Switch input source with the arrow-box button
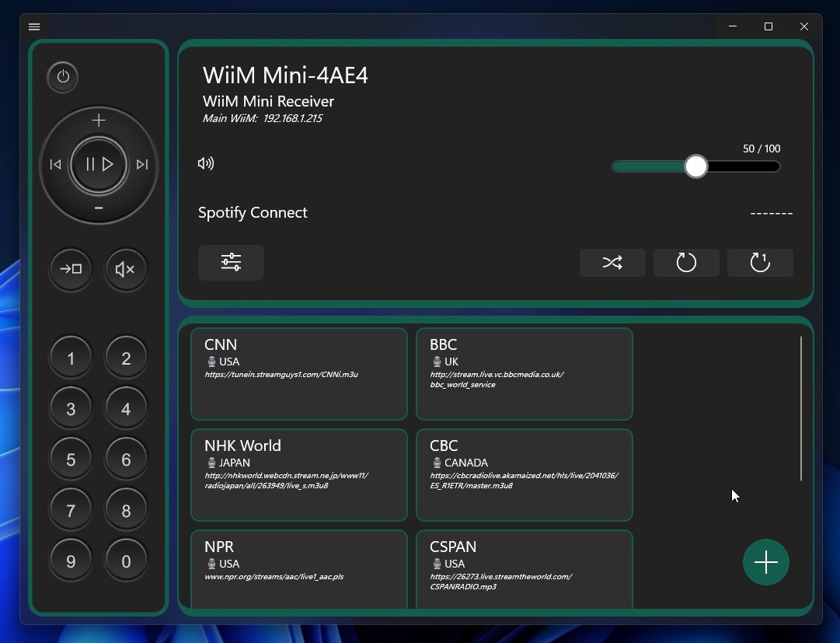840x643 pixels. pyautogui.click(x=71, y=269)
